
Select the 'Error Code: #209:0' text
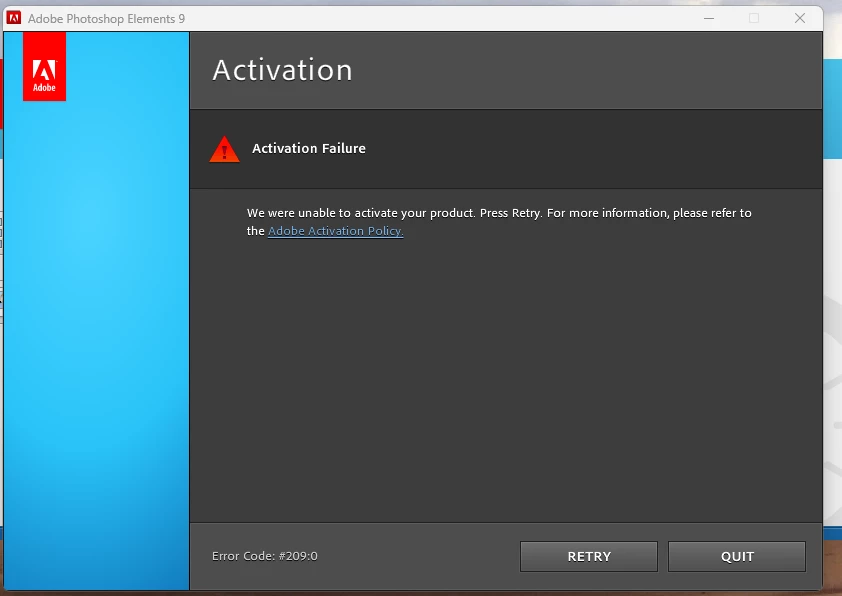(x=265, y=556)
